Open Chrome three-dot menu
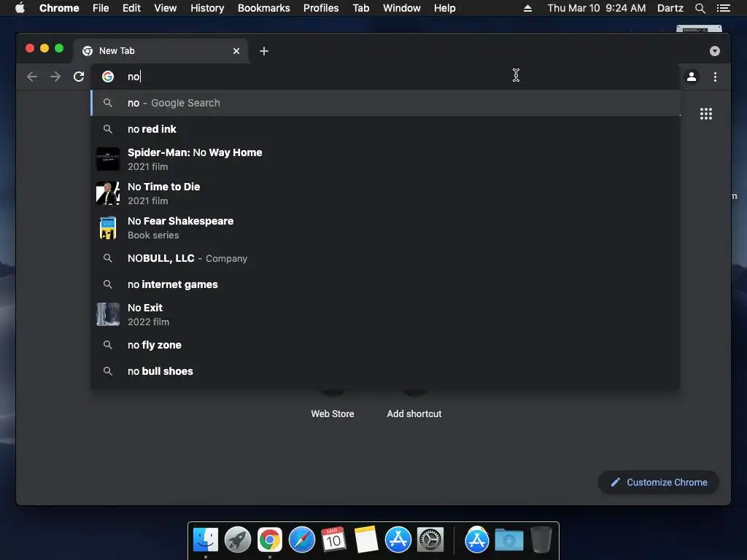This screenshot has width=747, height=560. 715,77
